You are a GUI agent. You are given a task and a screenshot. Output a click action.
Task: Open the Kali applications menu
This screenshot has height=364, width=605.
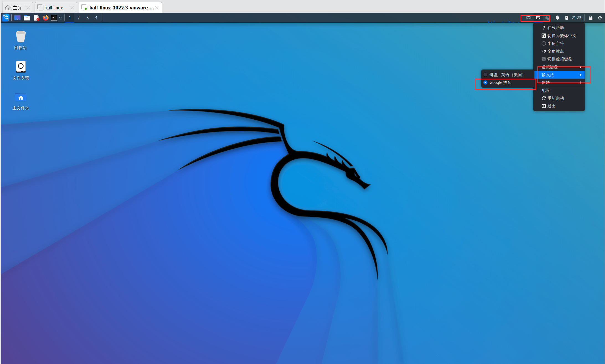click(6, 18)
